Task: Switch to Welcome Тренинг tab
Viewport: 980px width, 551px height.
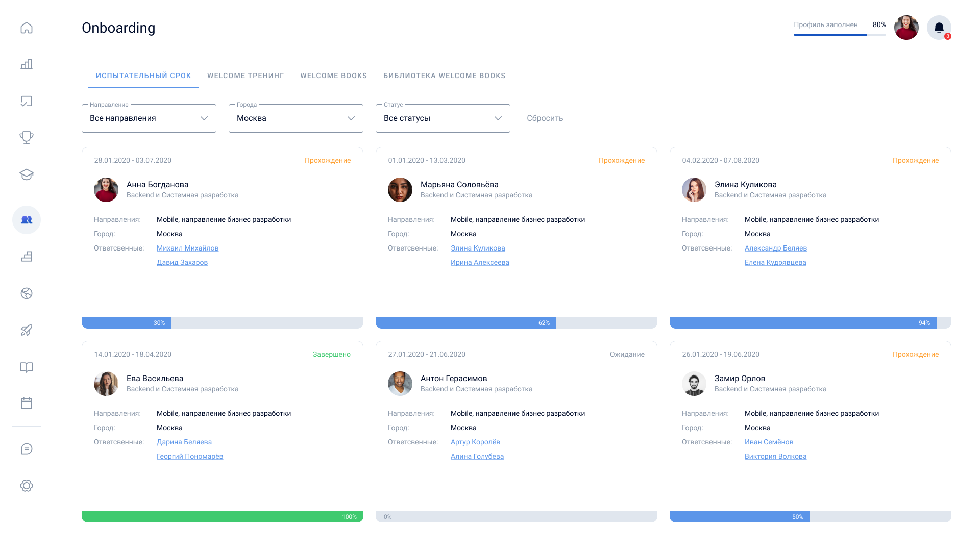Action: coord(246,76)
